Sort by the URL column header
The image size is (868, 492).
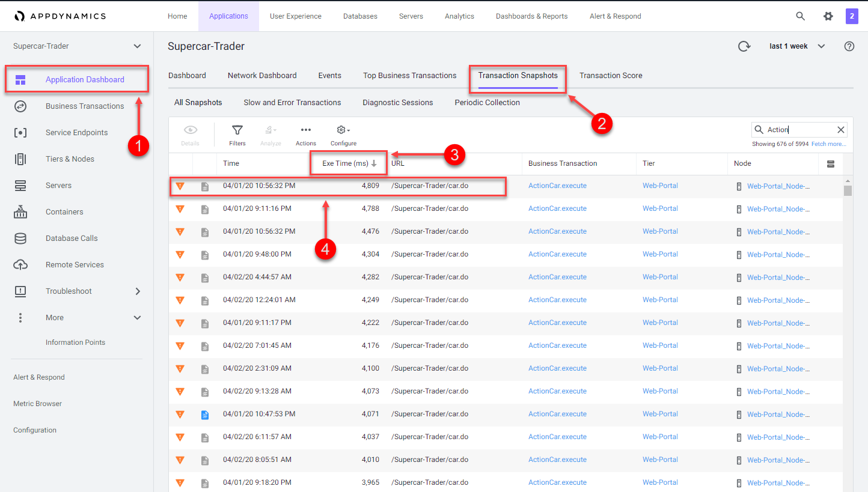[398, 163]
